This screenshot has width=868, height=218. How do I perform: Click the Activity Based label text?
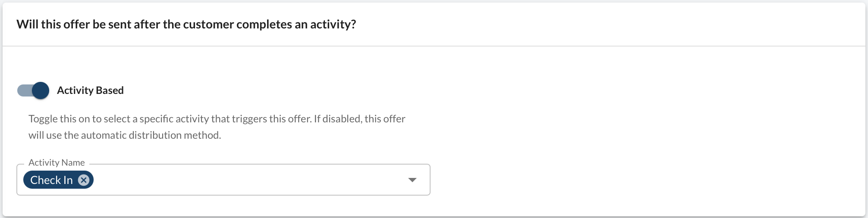click(x=90, y=90)
